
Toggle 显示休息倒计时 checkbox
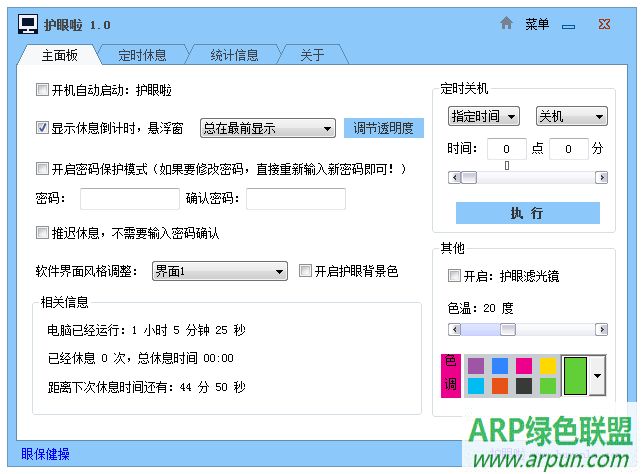[42, 128]
